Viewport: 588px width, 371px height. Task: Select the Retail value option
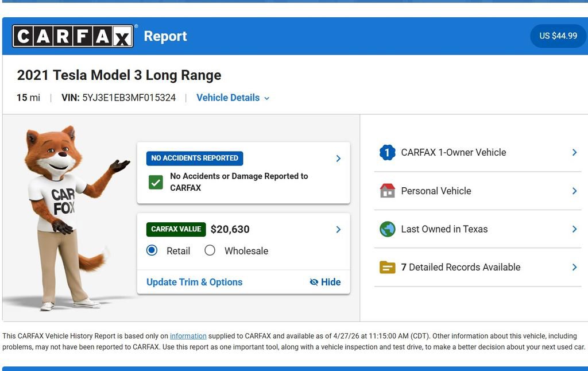pos(152,250)
